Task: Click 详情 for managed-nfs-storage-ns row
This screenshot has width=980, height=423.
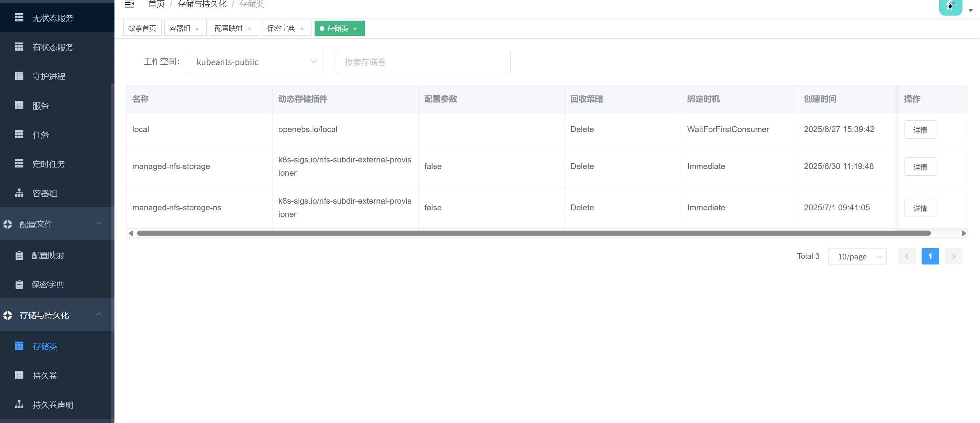Action: [920, 208]
